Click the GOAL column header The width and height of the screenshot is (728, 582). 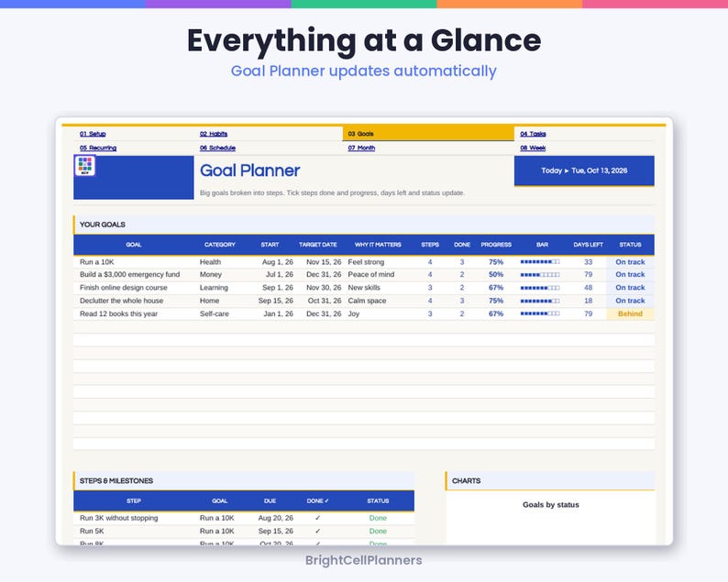[x=134, y=245]
